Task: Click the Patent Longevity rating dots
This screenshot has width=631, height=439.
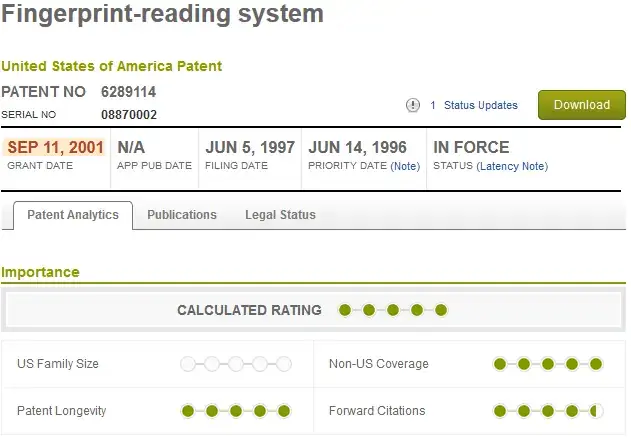Action: 236,410
